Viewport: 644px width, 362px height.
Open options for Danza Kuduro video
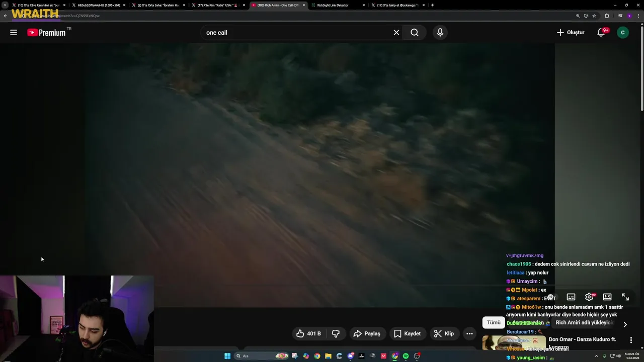click(631, 340)
